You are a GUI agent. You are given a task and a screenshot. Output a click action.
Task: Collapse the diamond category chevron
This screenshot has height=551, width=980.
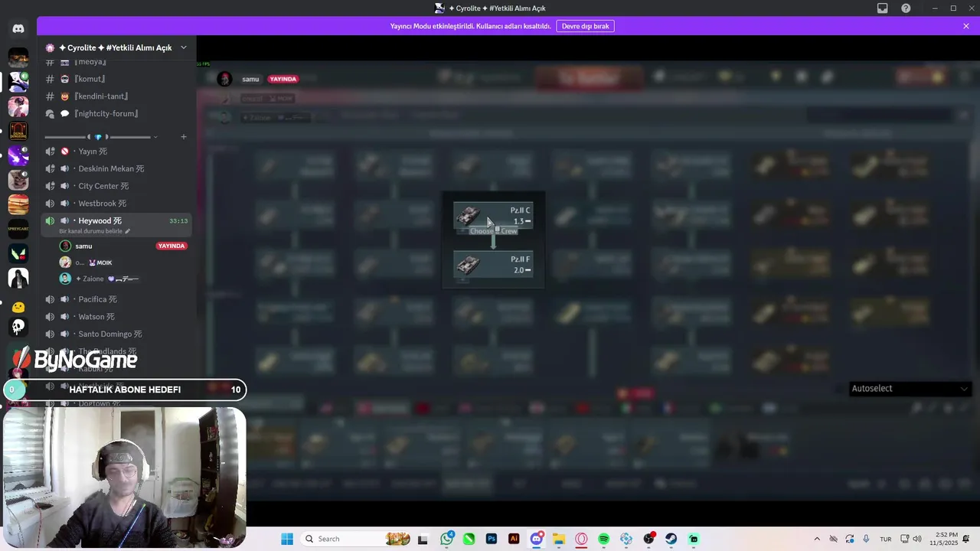click(155, 137)
